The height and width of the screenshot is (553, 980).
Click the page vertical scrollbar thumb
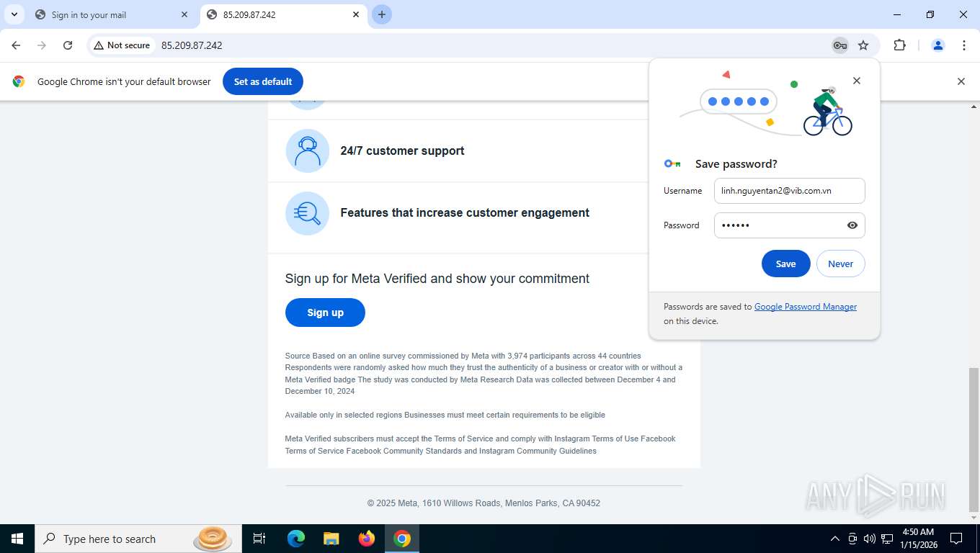tap(974, 439)
